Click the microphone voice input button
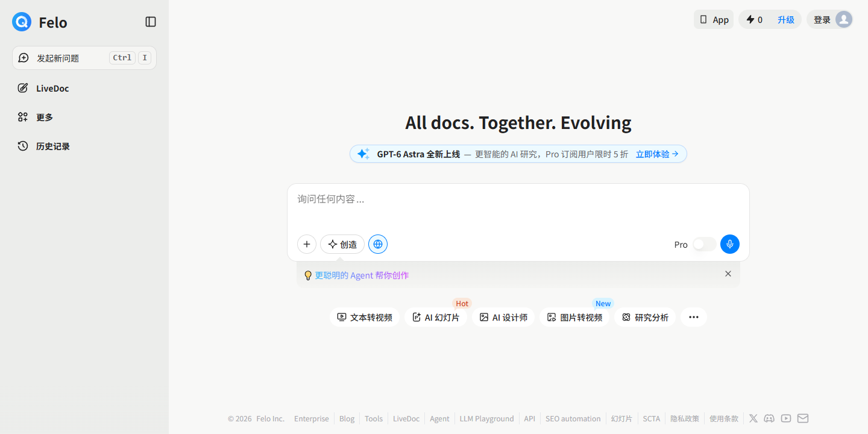Screen dimensions: 868x434 pos(730,244)
